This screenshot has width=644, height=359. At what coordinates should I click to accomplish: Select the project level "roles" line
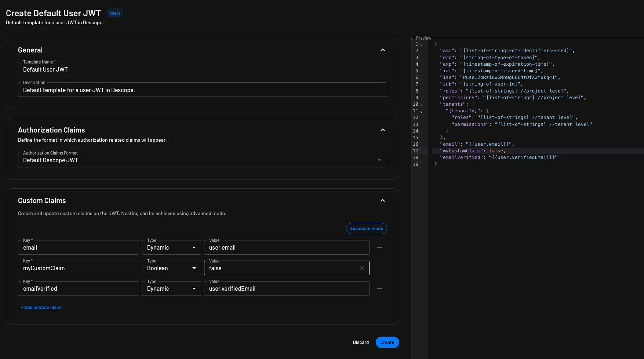coord(504,91)
